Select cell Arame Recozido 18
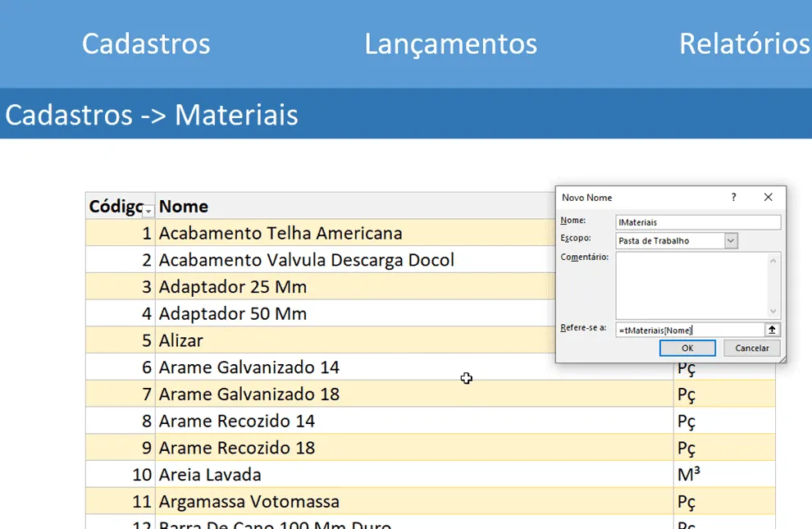Image resolution: width=812 pixels, height=529 pixels. [414, 449]
